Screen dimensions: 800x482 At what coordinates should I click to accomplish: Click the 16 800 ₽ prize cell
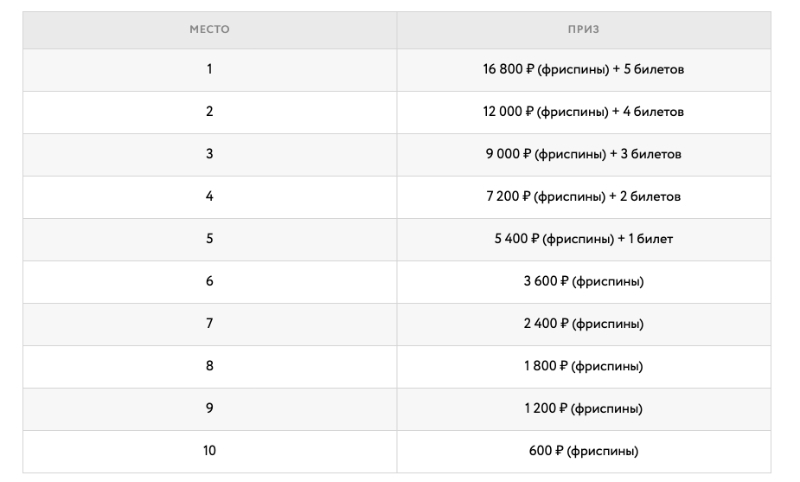pos(583,70)
